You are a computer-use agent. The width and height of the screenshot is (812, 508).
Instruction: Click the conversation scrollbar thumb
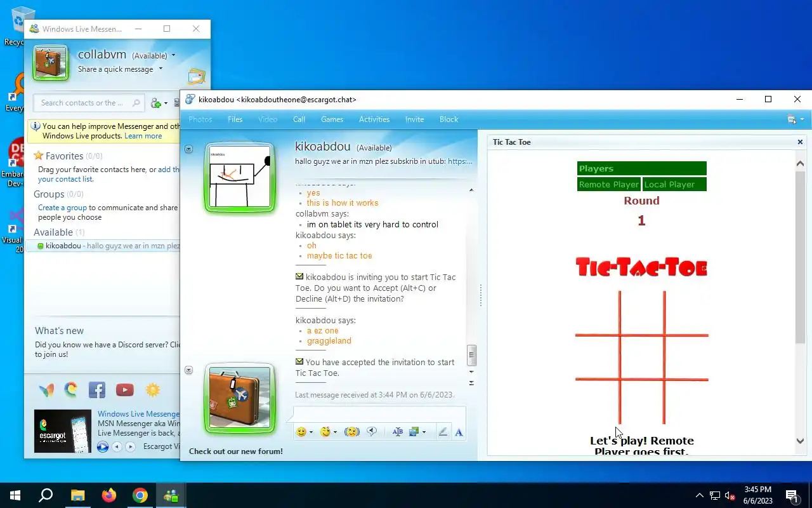coord(471,355)
